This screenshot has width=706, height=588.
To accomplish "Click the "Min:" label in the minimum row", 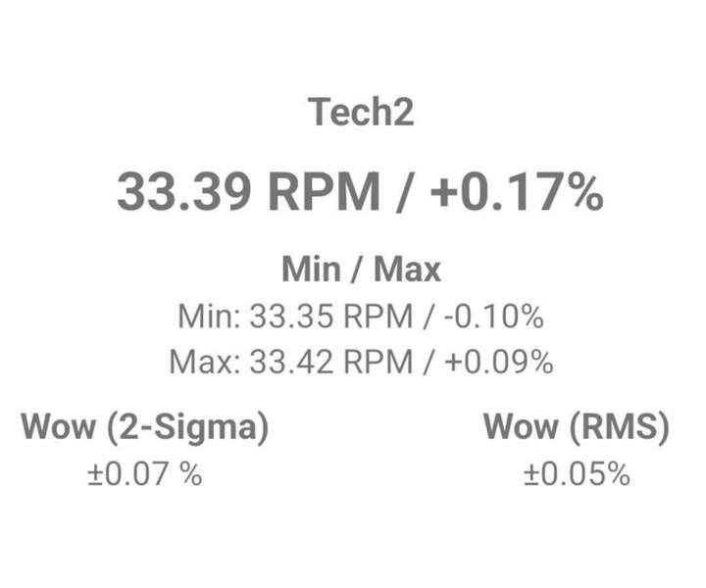I will tap(209, 317).
